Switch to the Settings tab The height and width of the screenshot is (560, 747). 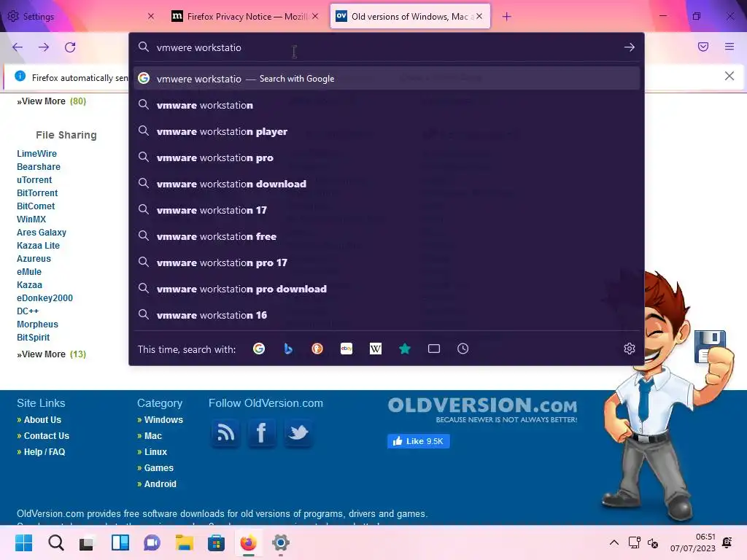coord(76,17)
